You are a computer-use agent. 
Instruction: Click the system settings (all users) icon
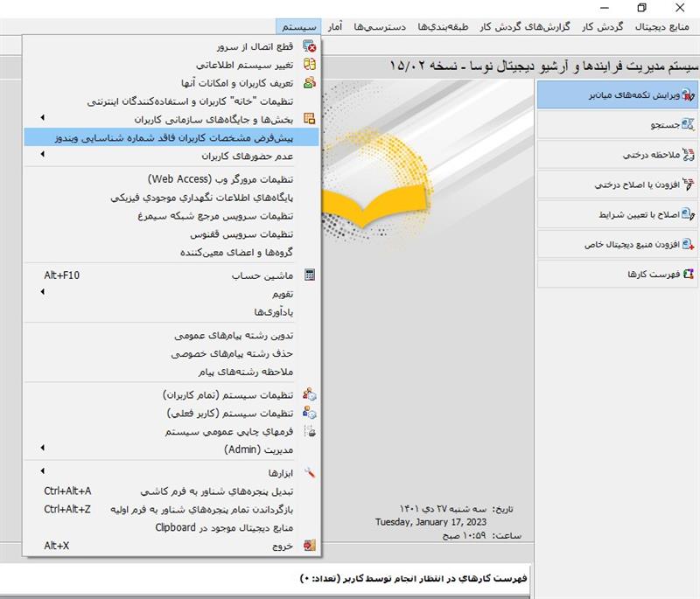308,395
